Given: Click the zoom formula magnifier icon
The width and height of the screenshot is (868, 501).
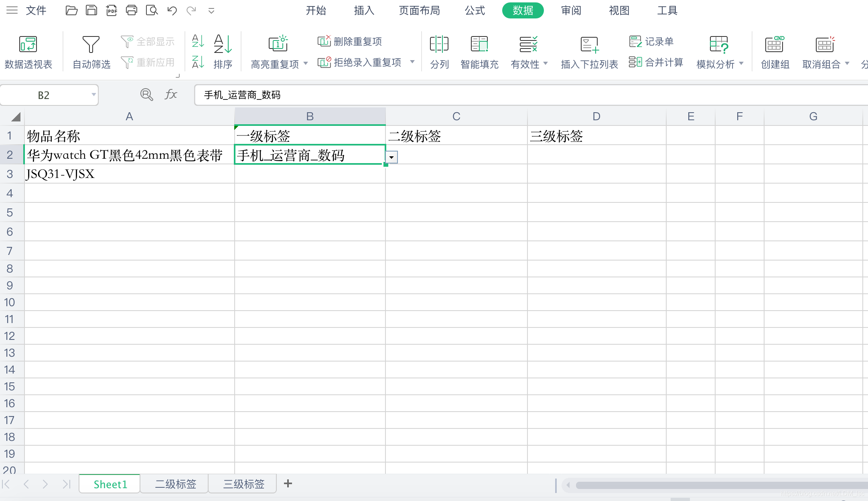Looking at the screenshot, I should click(146, 95).
